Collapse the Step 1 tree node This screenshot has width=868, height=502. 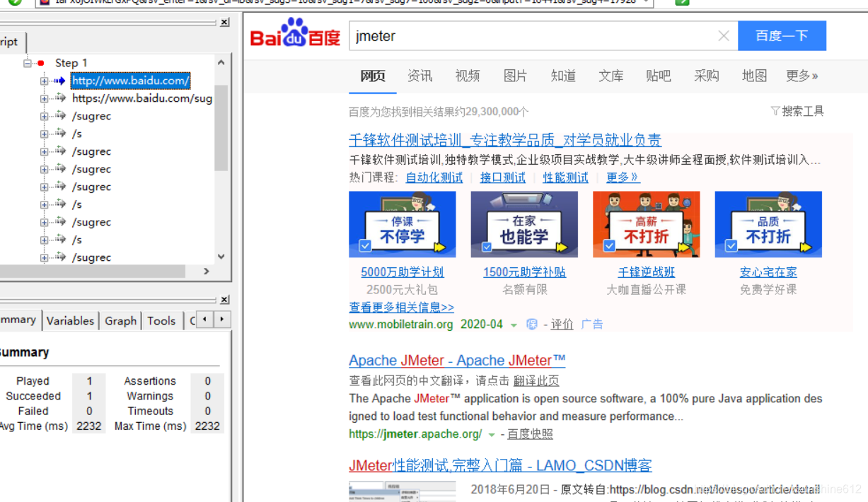(27, 63)
